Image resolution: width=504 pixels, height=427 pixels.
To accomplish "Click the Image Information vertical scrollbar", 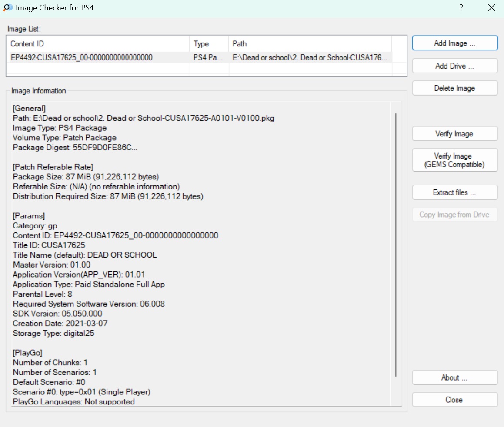I will click(396, 243).
